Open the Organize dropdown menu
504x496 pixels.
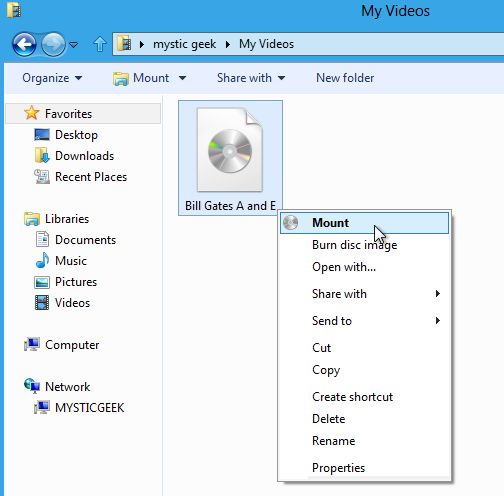(52, 78)
